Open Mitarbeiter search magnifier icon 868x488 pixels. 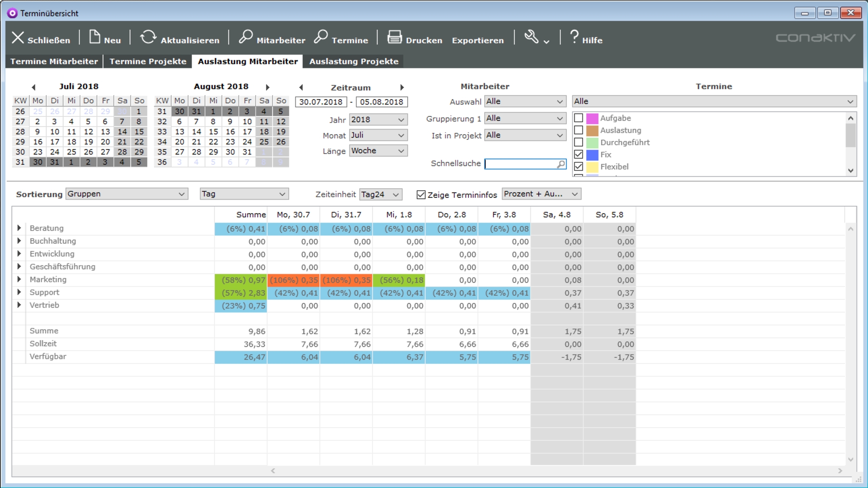246,36
